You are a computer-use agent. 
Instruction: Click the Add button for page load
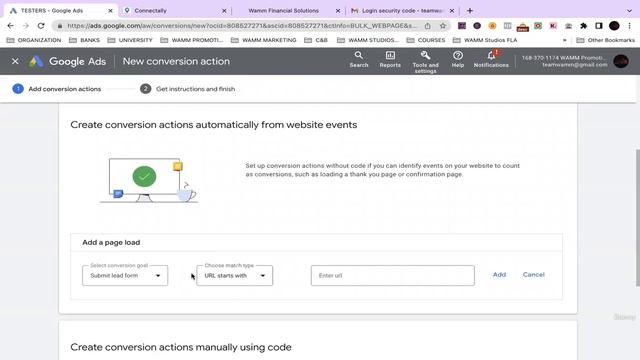(499, 275)
